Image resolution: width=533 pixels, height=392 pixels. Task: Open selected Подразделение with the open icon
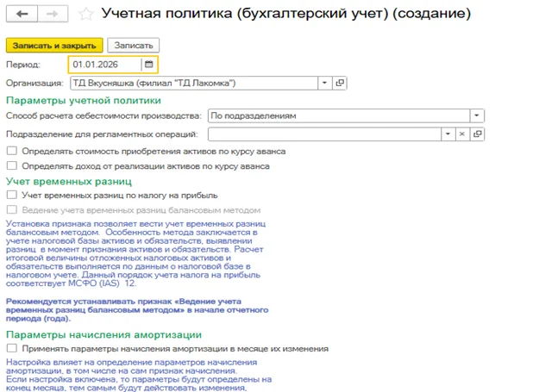click(477, 134)
